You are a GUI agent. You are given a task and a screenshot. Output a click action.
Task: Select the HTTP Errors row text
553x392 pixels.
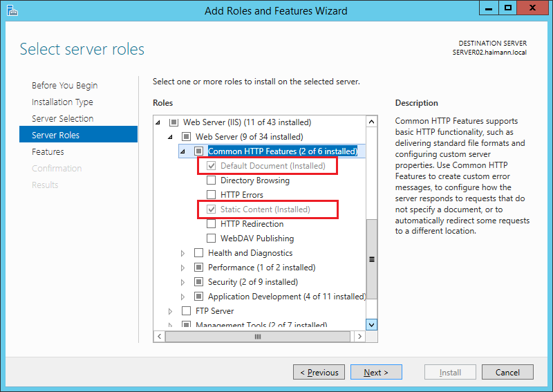pos(241,195)
